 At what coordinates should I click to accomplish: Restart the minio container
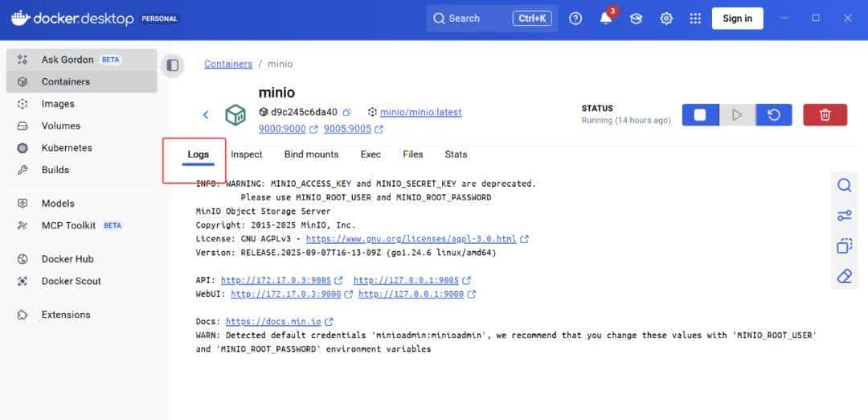point(774,115)
